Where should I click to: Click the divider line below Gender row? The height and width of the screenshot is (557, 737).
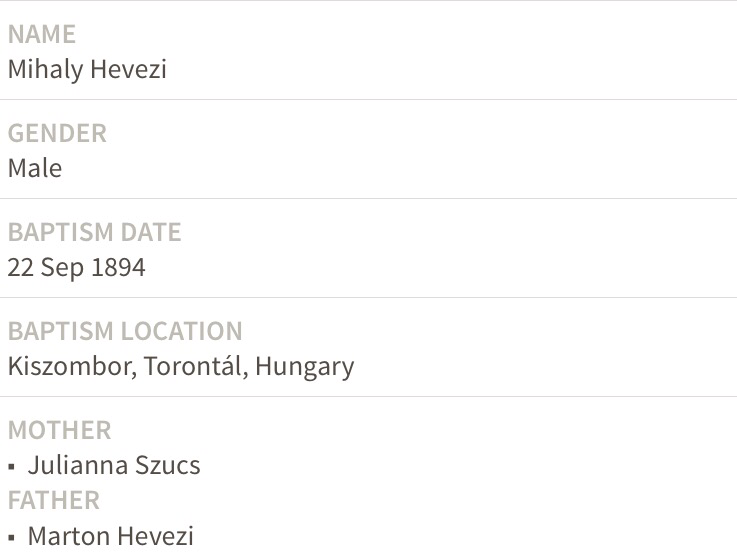(368, 198)
